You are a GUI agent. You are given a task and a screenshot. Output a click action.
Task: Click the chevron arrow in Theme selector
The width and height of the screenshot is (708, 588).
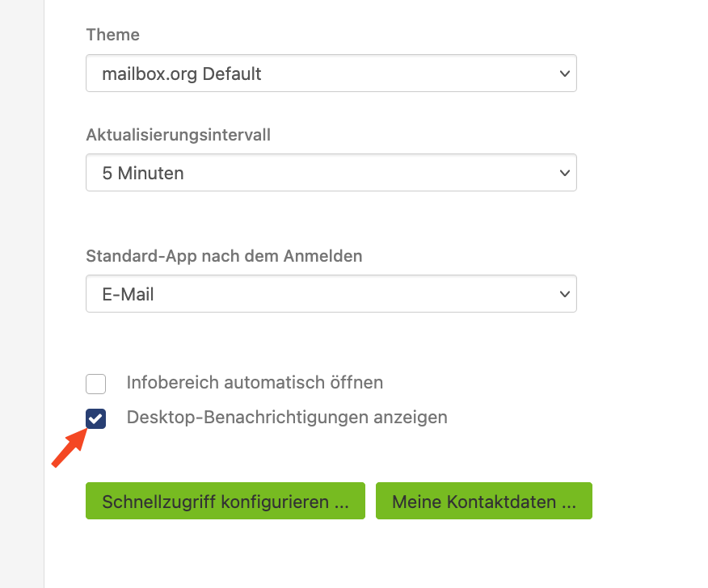coord(564,73)
